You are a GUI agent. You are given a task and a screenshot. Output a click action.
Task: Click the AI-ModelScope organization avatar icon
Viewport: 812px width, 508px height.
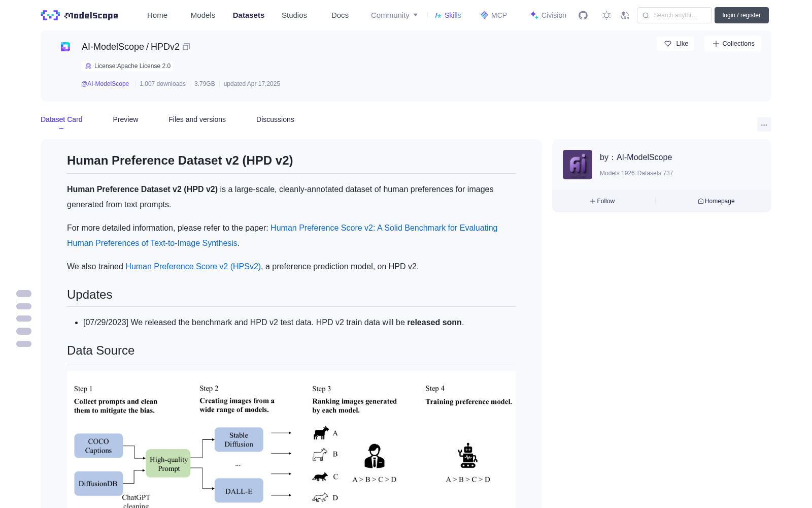pos(65,47)
